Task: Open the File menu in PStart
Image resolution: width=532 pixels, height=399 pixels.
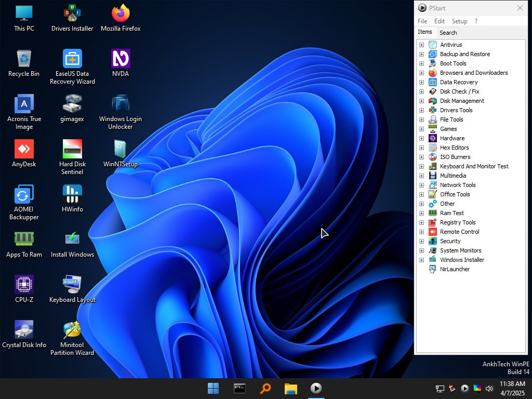Action: click(x=422, y=21)
